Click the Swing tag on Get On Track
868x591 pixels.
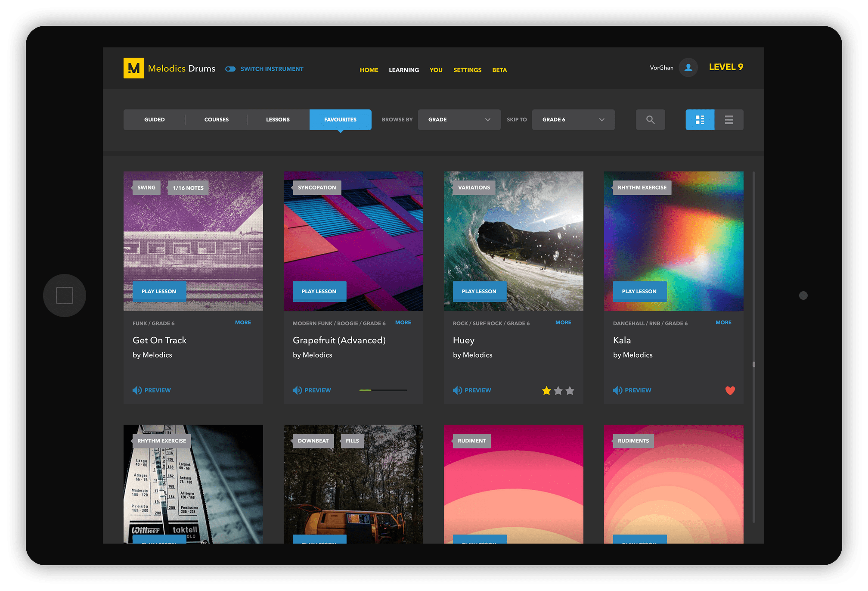tap(146, 187)
